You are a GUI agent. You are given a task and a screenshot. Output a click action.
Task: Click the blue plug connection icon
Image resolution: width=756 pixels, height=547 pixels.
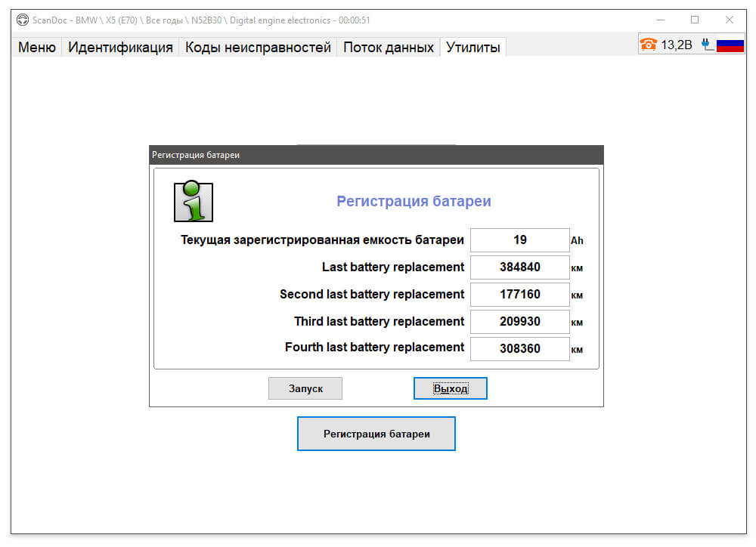[708, 45]
